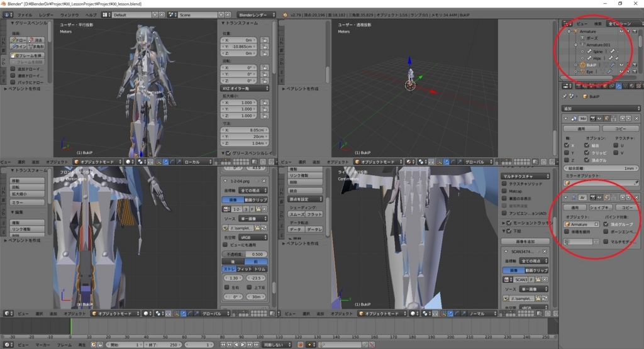Image resolution: width=644 pixels, height=349 pixels.
Task: Click the Draw grease pencil tool button
Action: (18, 40)
